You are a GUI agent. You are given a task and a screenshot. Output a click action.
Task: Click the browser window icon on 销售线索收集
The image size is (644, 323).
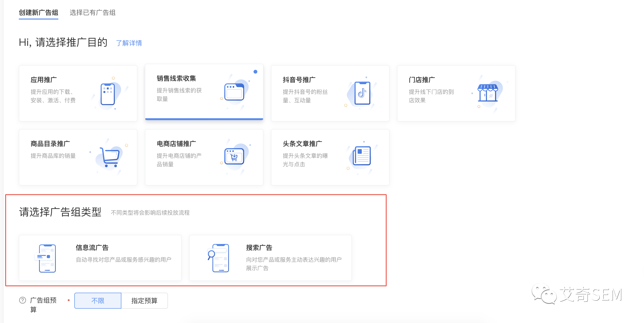click(x=234, y=92)
